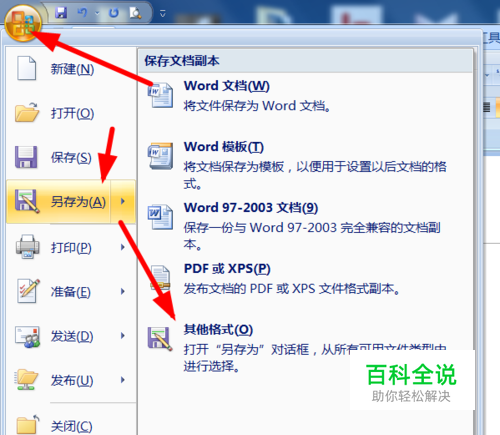Click the Word 模板(T) template icon
Screen dimensions: 500x435
161,156
